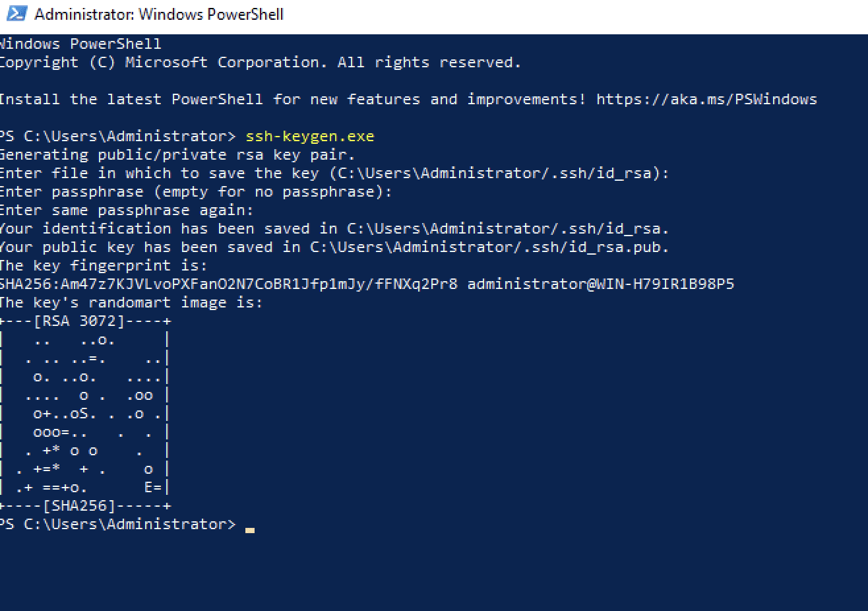Click the SHA256:Am47z7KJVLvo fingerprint string

229,284
